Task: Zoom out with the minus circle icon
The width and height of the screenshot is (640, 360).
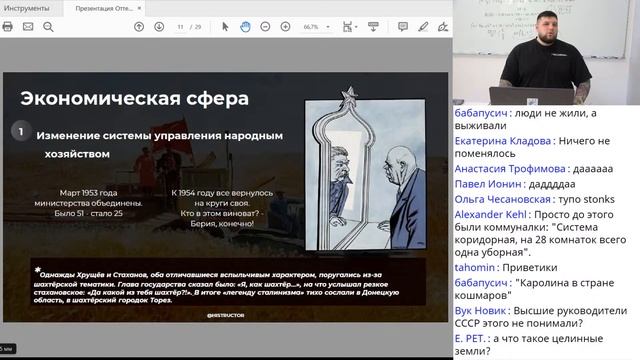Action: pyautogui.click(x=265, y=27)
